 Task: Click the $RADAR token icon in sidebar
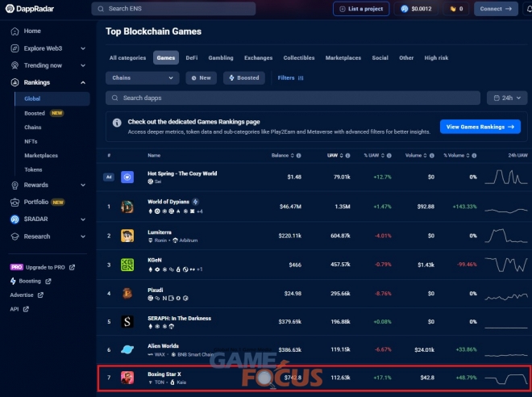point(15,219)
